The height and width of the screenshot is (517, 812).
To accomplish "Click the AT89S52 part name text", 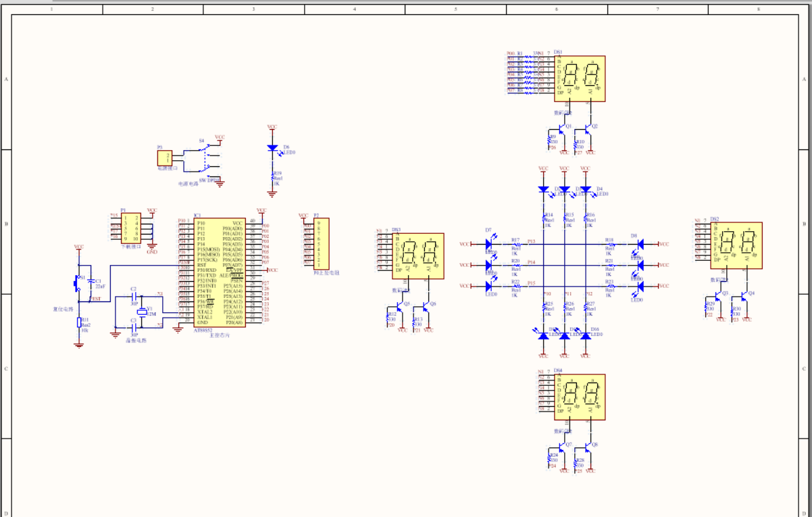I will point(203,330).
